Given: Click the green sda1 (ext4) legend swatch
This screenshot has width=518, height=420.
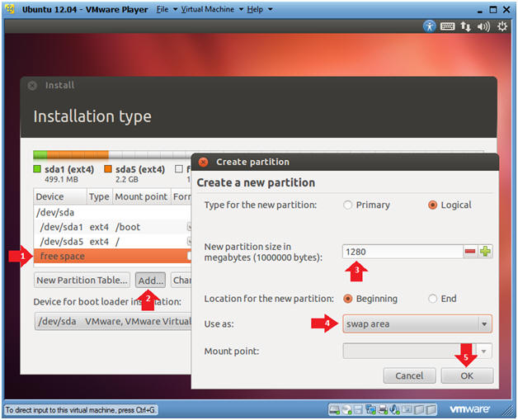Looking at the screenshot, I should click(x=37, y=169).
